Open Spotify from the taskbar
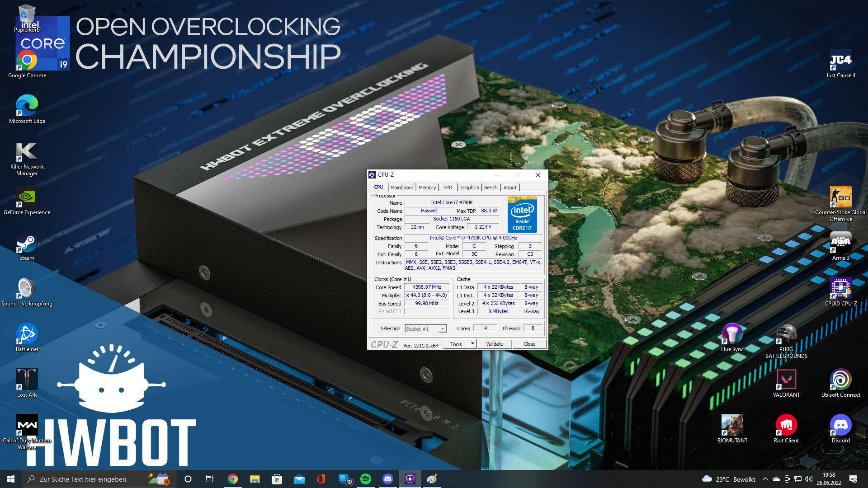 point(366,479)
